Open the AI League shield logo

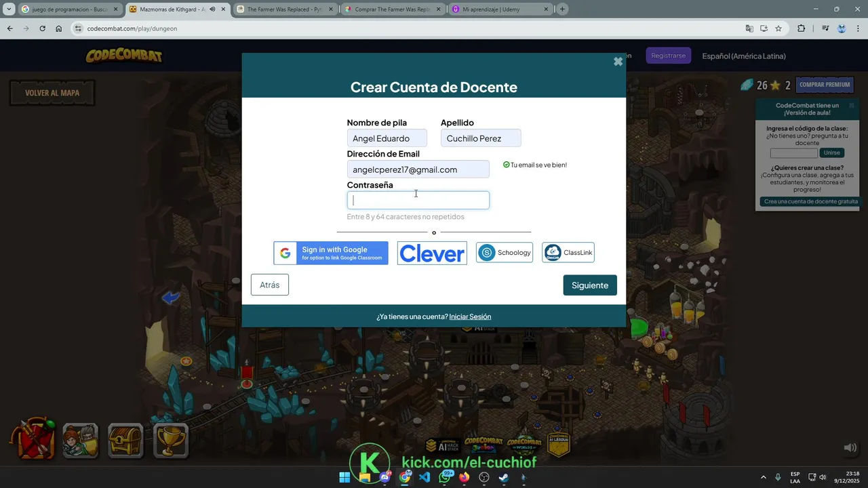point(558,444)
